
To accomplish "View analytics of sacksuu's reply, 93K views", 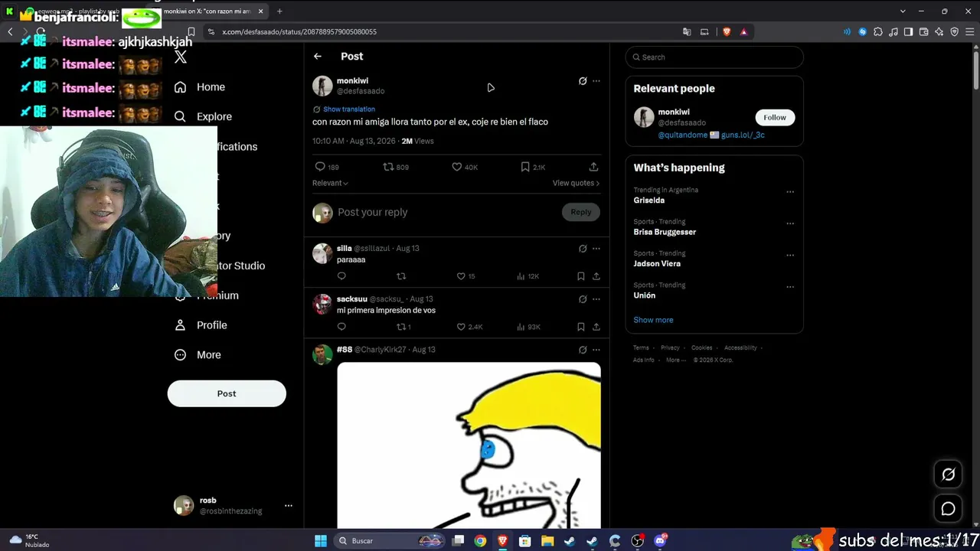I will [x=529, y=327].
